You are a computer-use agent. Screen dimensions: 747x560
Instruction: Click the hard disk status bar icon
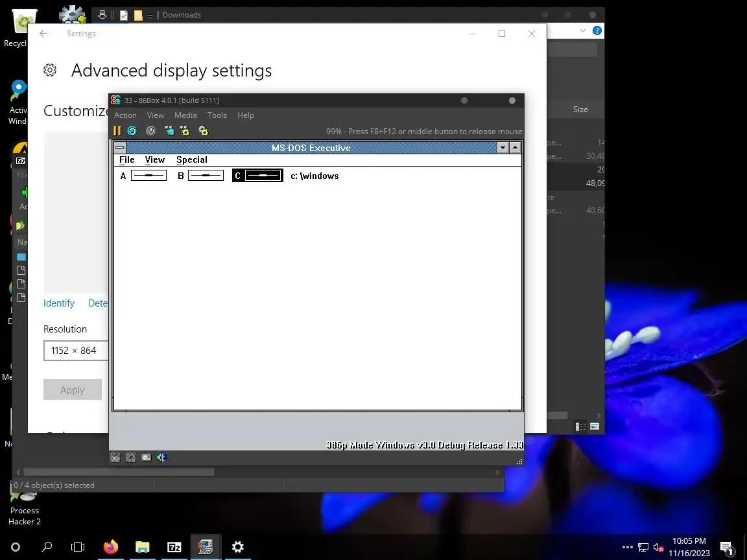(147, 458)
